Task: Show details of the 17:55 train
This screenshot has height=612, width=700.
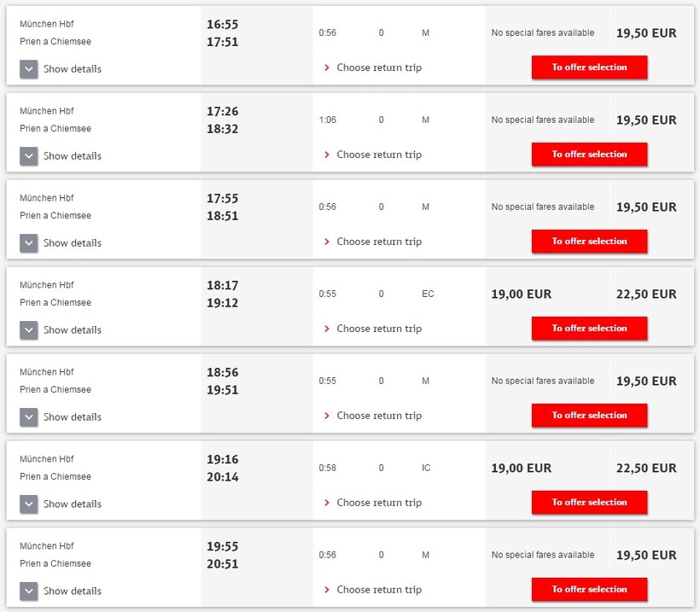Action: coord(29,243)
